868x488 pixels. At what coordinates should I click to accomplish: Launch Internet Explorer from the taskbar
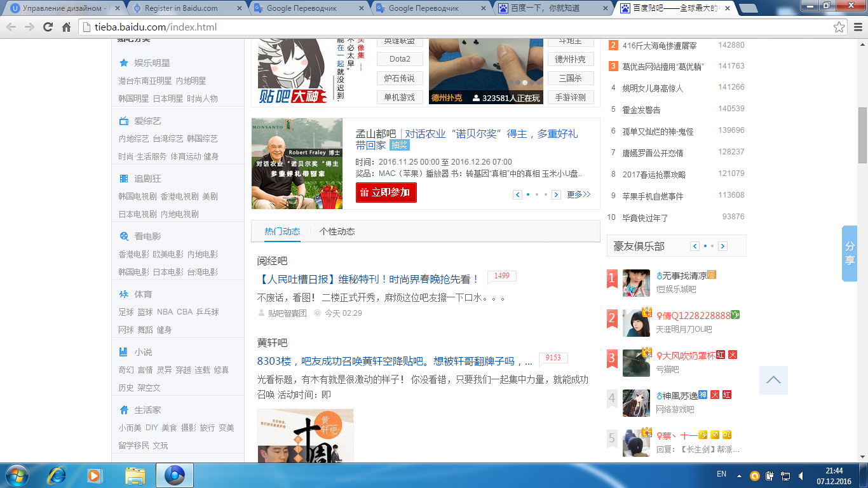(57, 475)
